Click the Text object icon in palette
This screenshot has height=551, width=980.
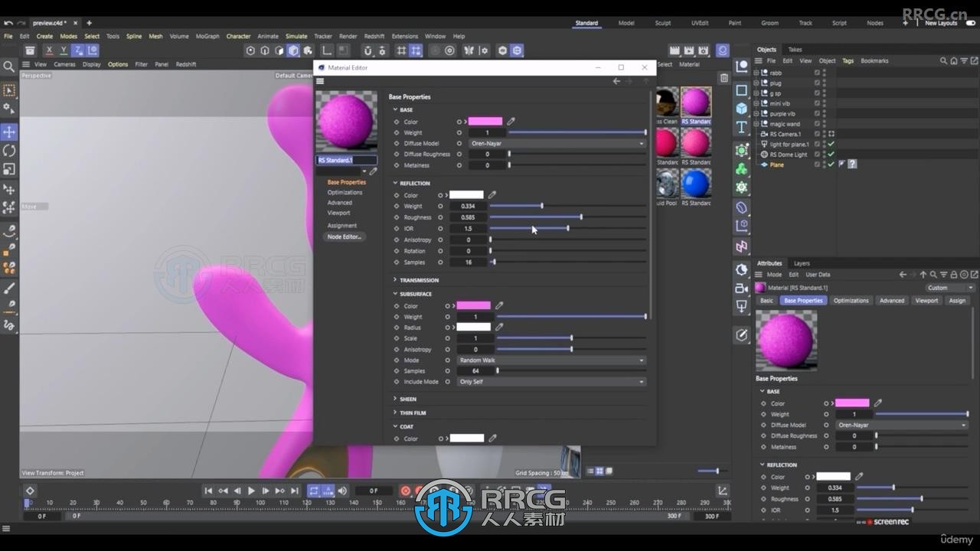[x=741, y=127]
